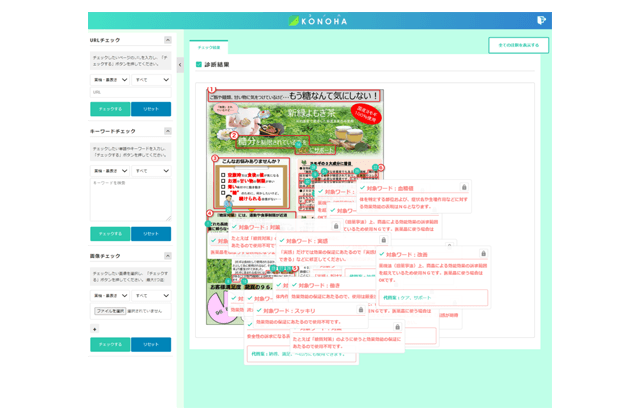Click the ファイルを選択 file chooser button
The image size is (640, 420).
coord(110,311)
